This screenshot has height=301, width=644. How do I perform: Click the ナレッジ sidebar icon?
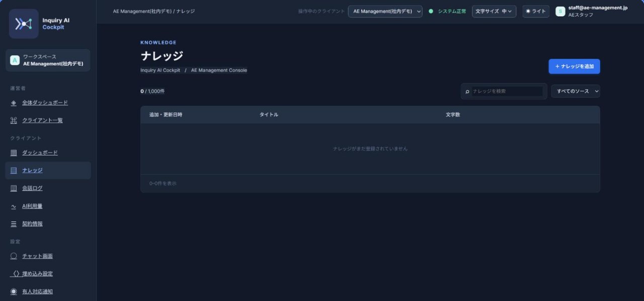point(14,170)
